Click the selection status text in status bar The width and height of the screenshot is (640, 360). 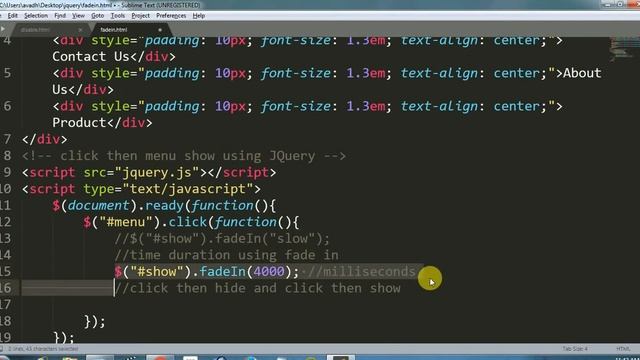43,349
